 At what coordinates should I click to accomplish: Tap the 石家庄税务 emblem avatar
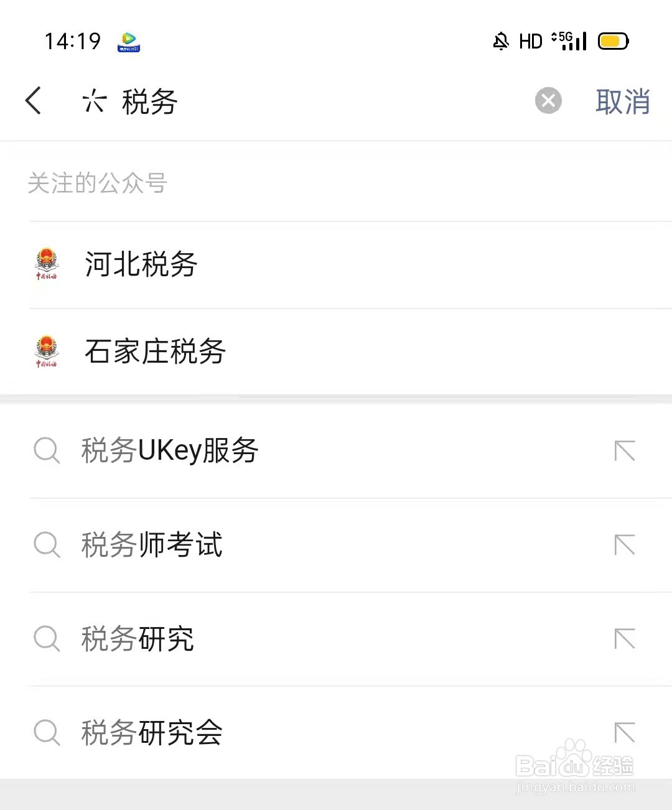click(46, 351)
